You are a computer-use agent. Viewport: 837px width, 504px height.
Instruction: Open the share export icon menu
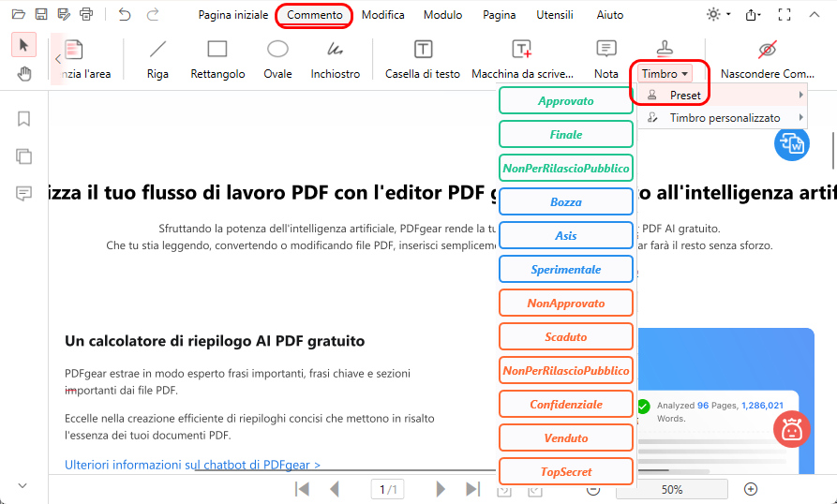tap(753, 14)
